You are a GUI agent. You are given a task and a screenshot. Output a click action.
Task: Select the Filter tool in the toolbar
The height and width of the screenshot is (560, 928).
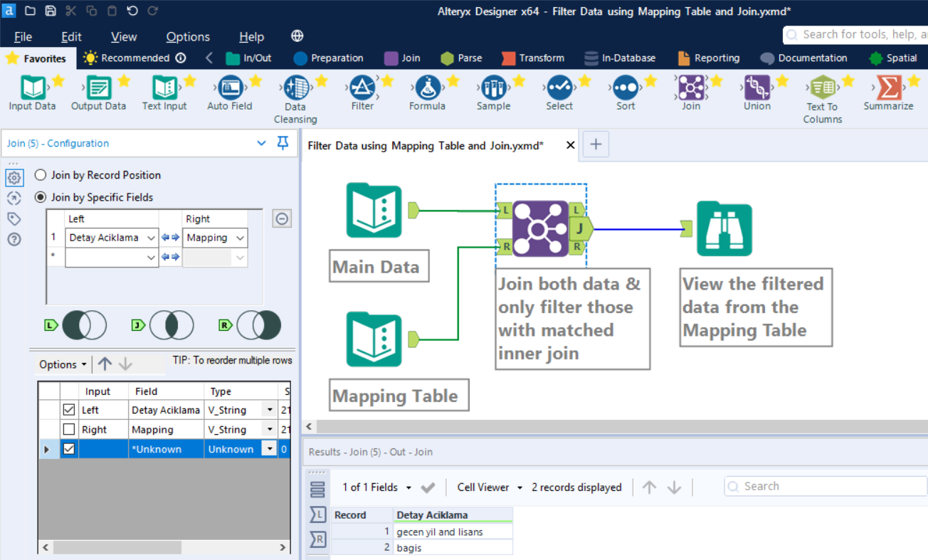tap(362, 89)
